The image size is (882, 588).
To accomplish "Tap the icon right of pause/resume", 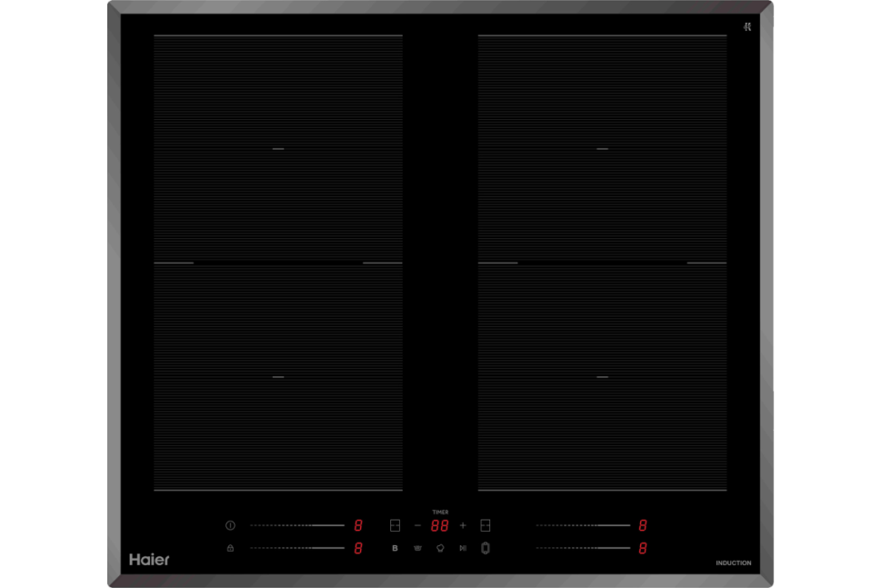I will (486, 548).
